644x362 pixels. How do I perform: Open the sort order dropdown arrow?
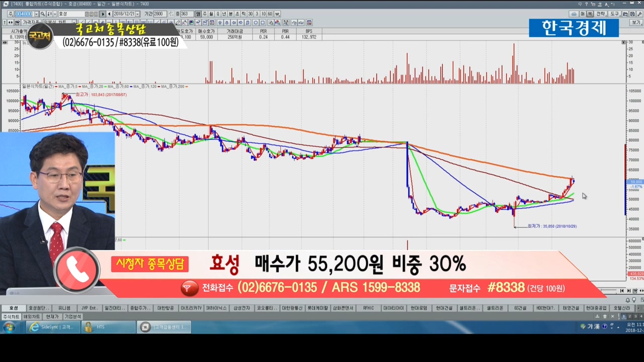tap(55, 14)
